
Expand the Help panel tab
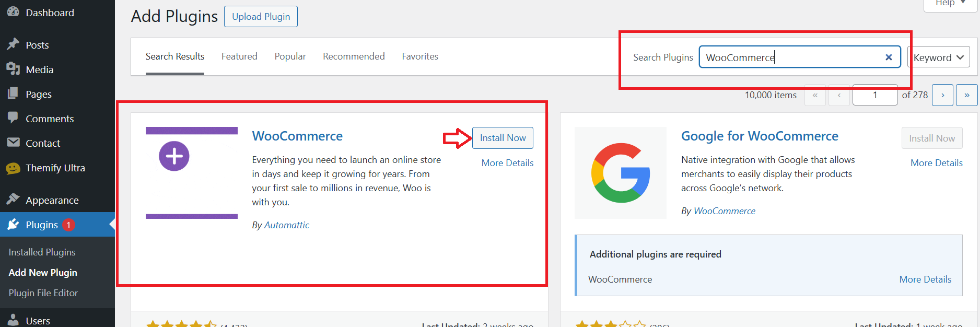(x=950, y=4)
